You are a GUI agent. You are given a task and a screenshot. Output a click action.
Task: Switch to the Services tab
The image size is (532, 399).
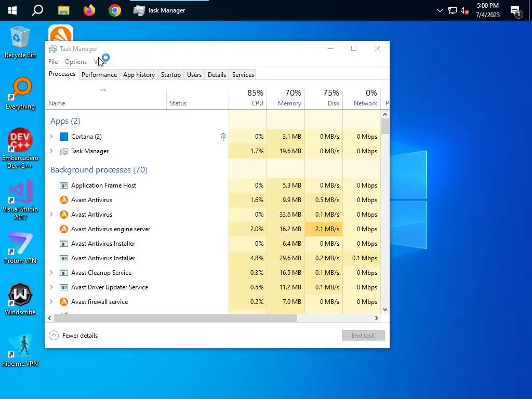(243, 75)
